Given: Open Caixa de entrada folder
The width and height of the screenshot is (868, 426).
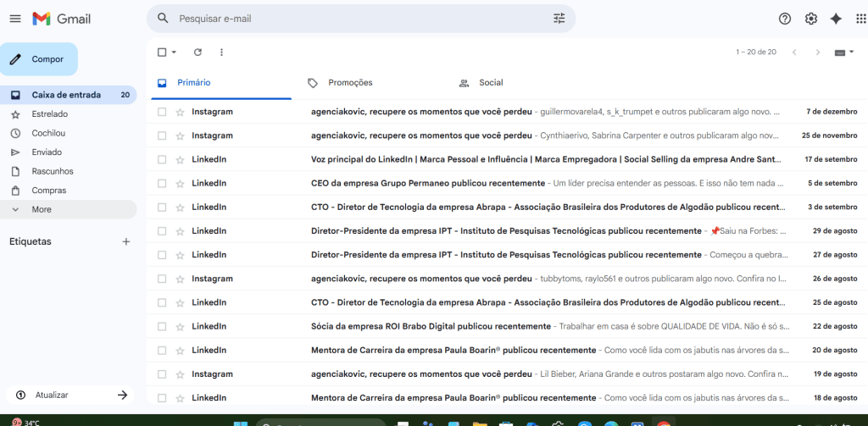Looking at the screenshot, I should click(68, 95).
